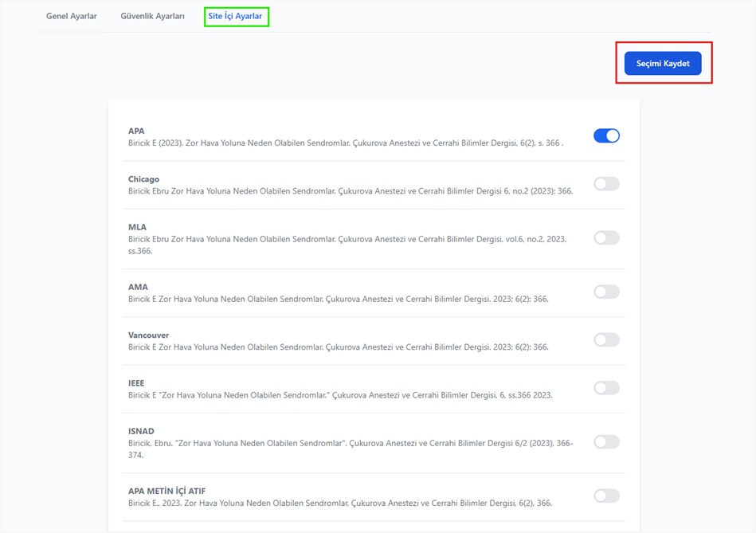Click the IEEE heading text

tap(136, 383)
